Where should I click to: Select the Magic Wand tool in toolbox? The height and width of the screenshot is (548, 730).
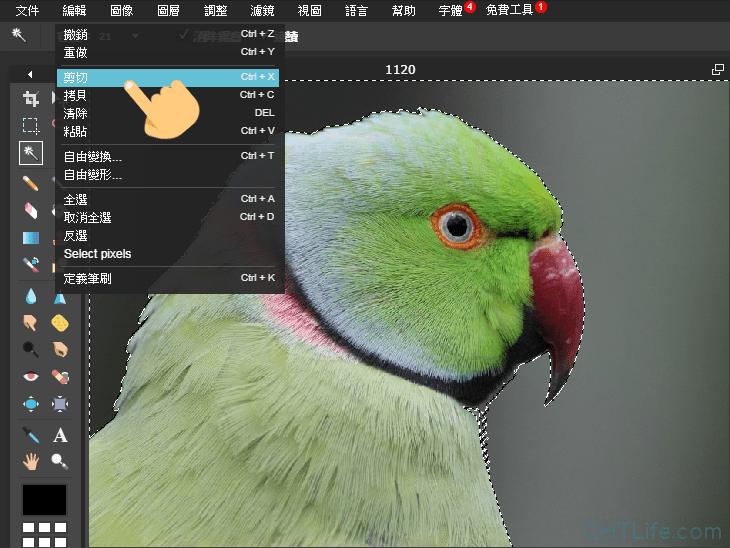coord(31,153)
